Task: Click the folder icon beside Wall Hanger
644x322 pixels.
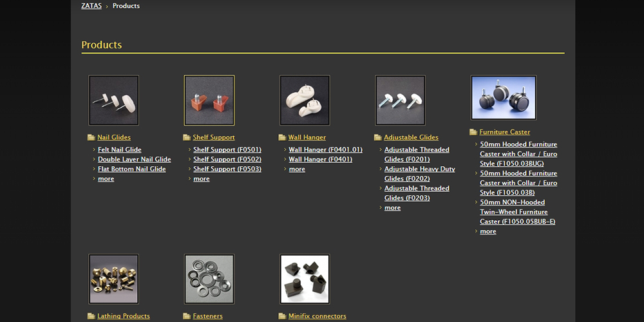Action: tap(282, 138)
